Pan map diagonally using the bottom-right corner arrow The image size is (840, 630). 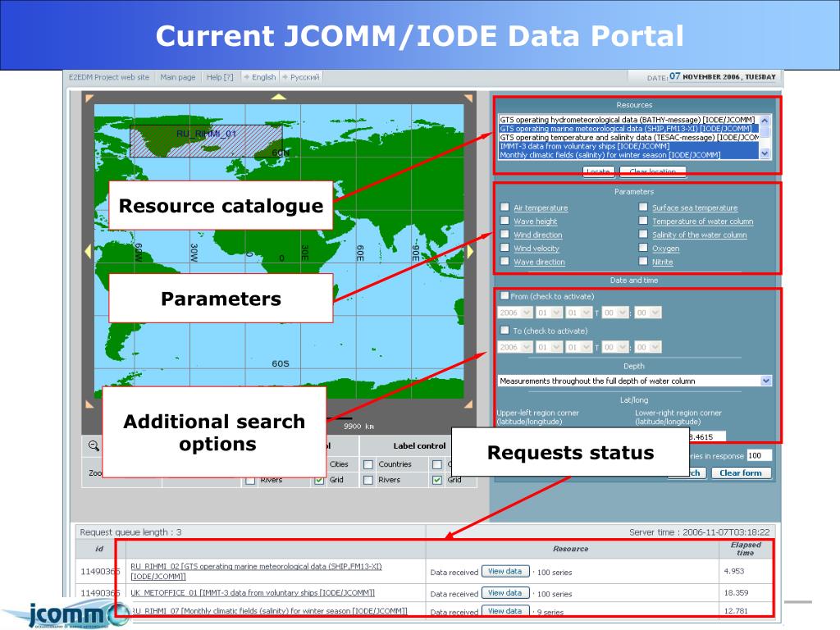pos(468,404)
